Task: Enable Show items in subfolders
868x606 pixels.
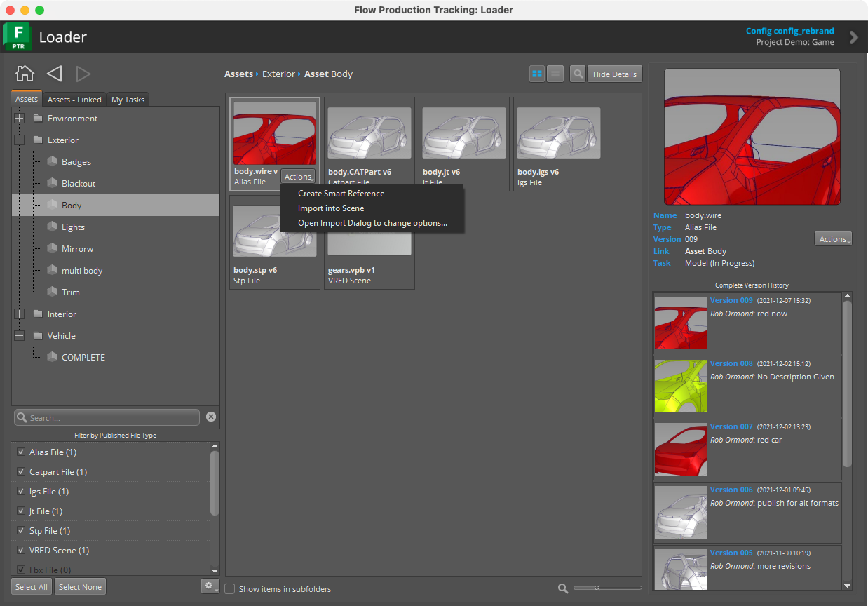Action: [x=230, y=589]
